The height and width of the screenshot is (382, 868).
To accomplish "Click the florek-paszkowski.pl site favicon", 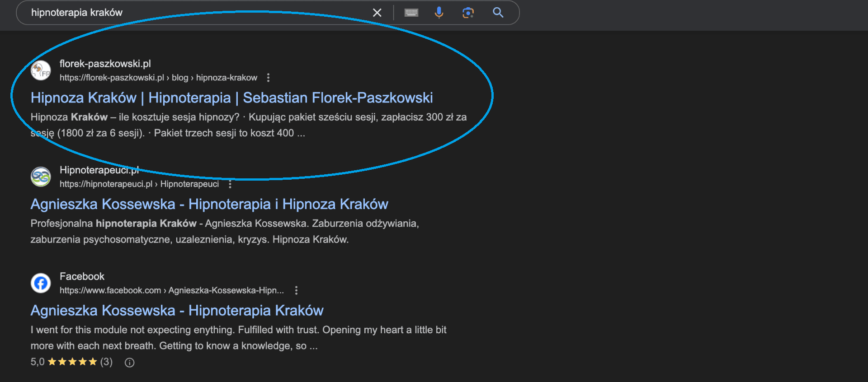I will (41, 70).
